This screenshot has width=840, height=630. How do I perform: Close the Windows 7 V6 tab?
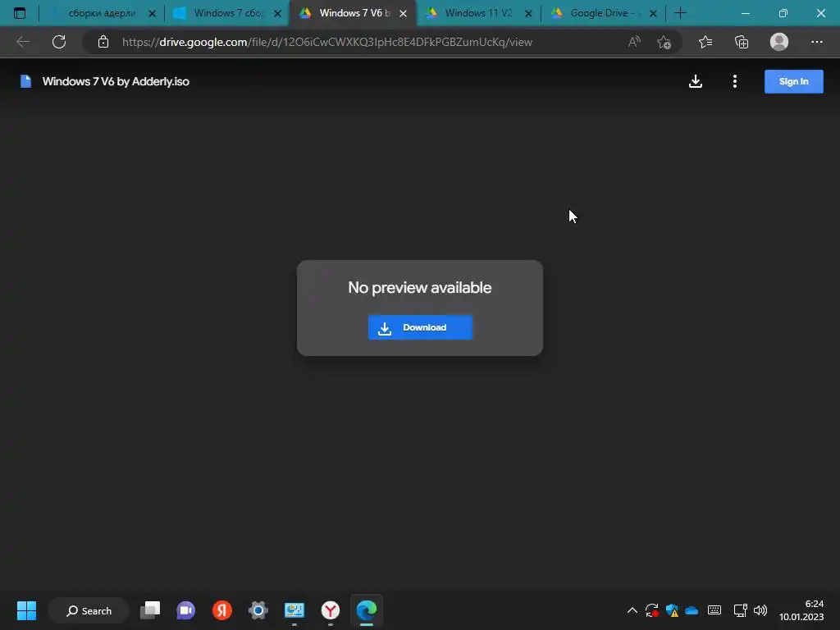(404, 13)
